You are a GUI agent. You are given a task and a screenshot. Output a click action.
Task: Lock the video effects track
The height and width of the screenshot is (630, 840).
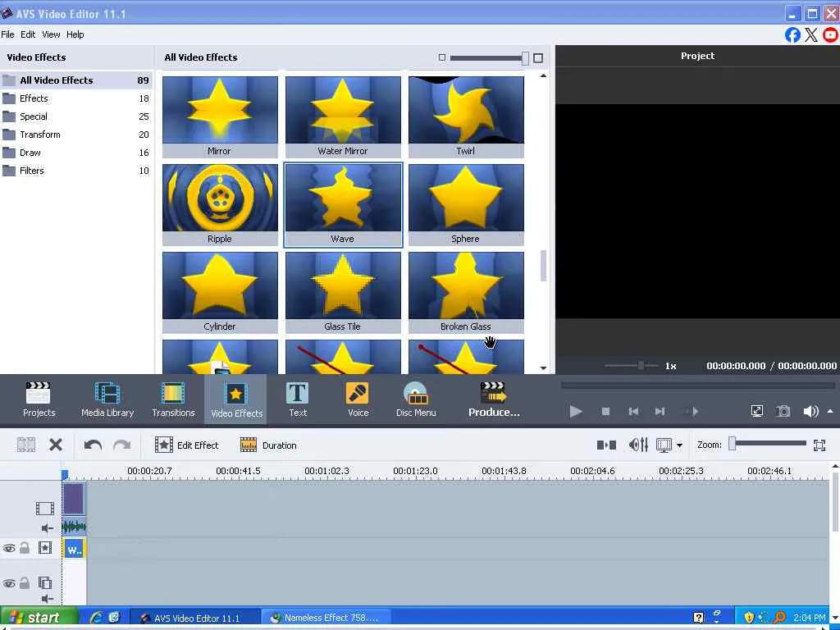[x=24, y=547]
